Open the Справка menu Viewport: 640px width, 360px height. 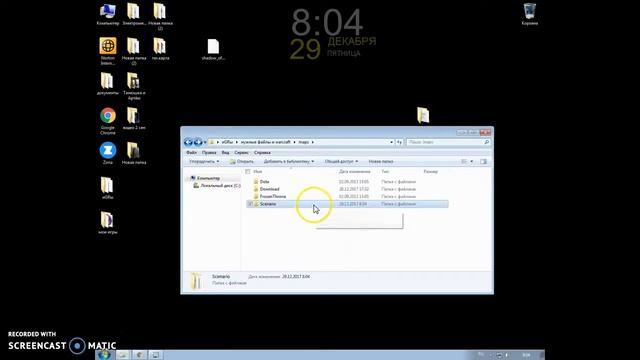click(x=262, y=153)
